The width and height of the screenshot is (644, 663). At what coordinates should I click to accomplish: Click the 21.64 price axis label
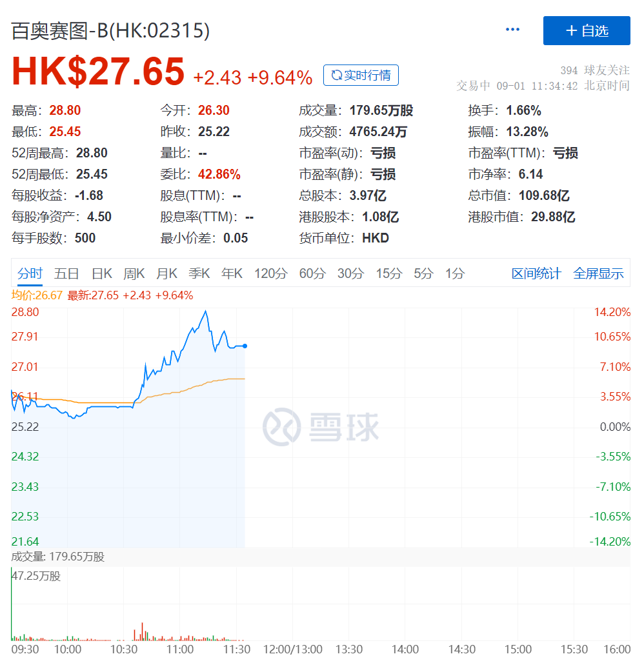pyautogui.click(x=25, y=541)
